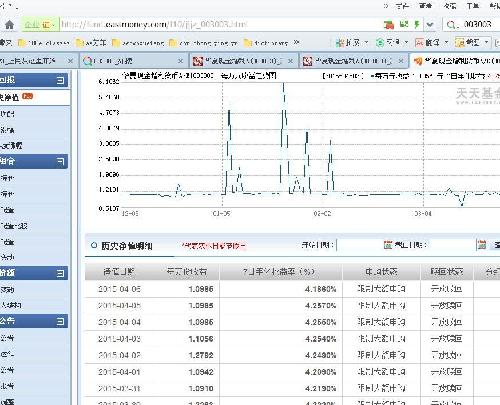Click the 赎回状态 column header
500x405 pixels.
[447, 272]
